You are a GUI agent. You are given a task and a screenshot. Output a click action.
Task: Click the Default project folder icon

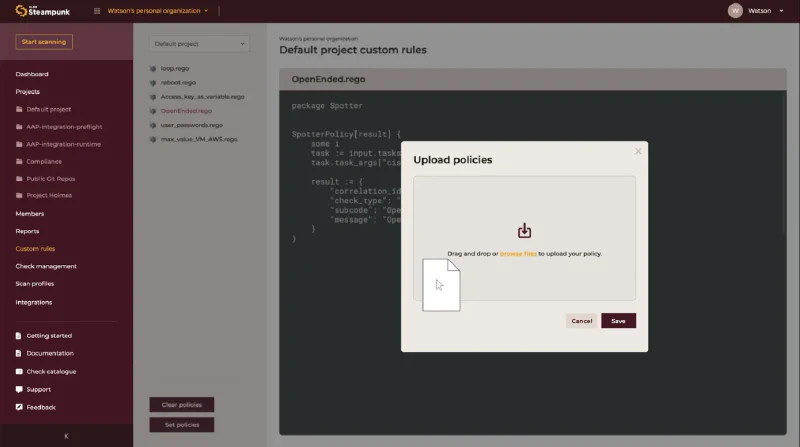19,109
